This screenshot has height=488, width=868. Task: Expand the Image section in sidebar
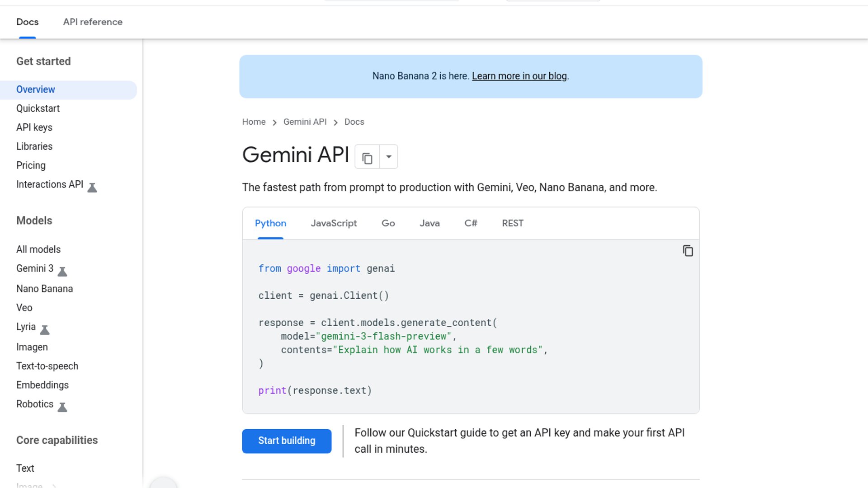54,486
